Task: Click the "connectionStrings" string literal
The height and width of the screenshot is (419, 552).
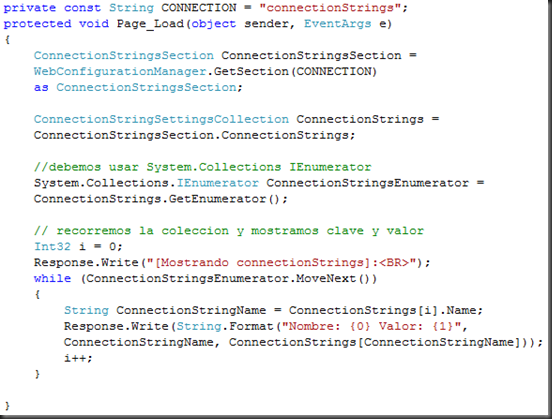Action: 330,8
